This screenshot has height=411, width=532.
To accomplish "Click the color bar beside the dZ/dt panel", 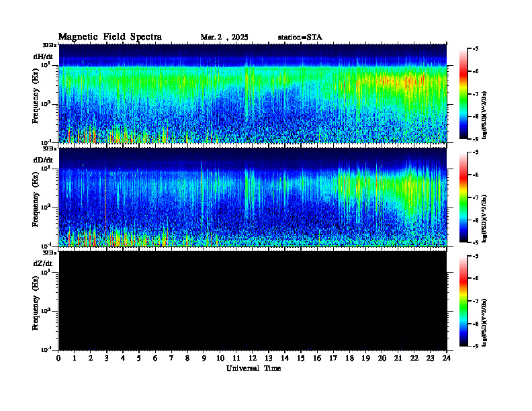I will click(463, 301).
